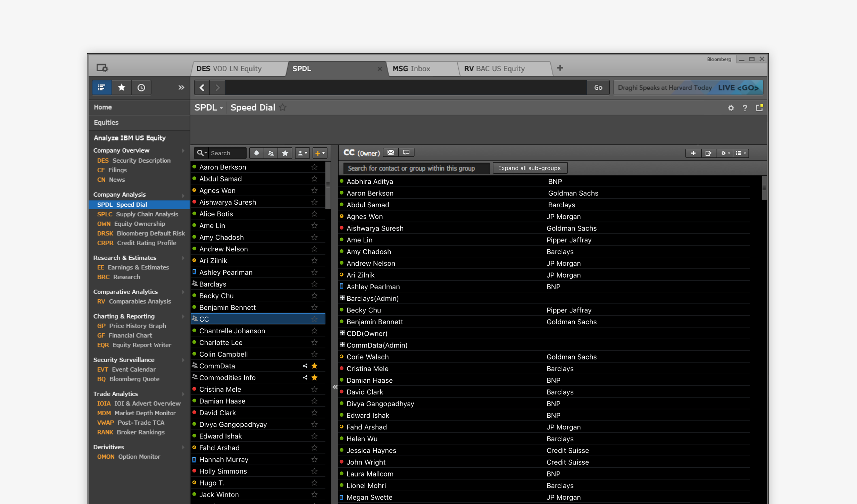This screenshot has width=857, height=504.
Task: Click the help question mark icon
Action: (x=745, y=108)
